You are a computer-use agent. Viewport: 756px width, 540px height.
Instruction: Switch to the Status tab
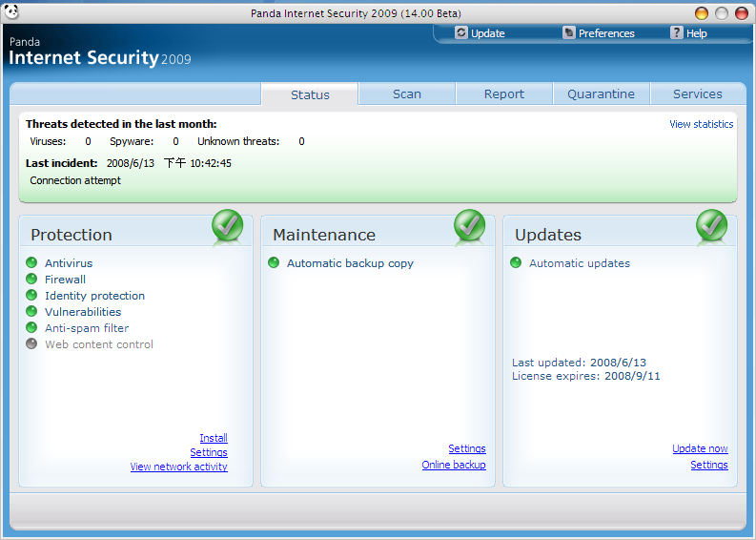(310, 94)
